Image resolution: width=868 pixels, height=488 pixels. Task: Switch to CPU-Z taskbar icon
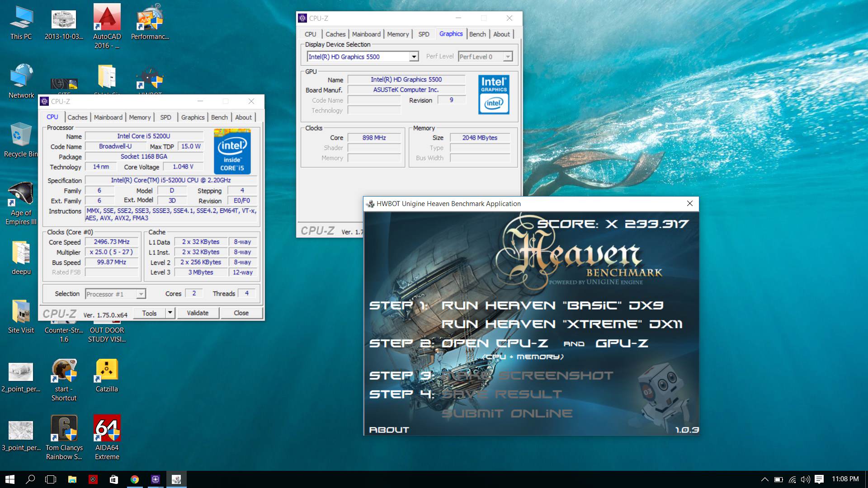point(156,479)
